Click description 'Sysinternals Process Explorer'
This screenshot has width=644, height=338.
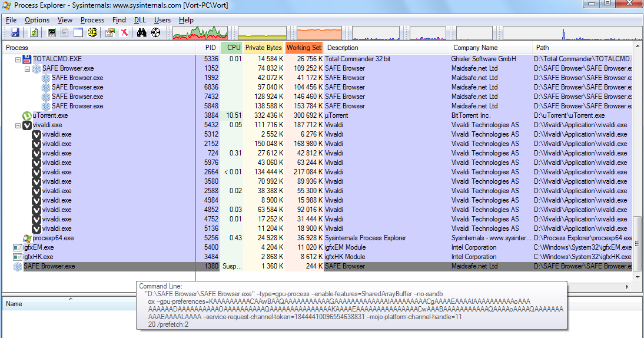pos(366,238)
